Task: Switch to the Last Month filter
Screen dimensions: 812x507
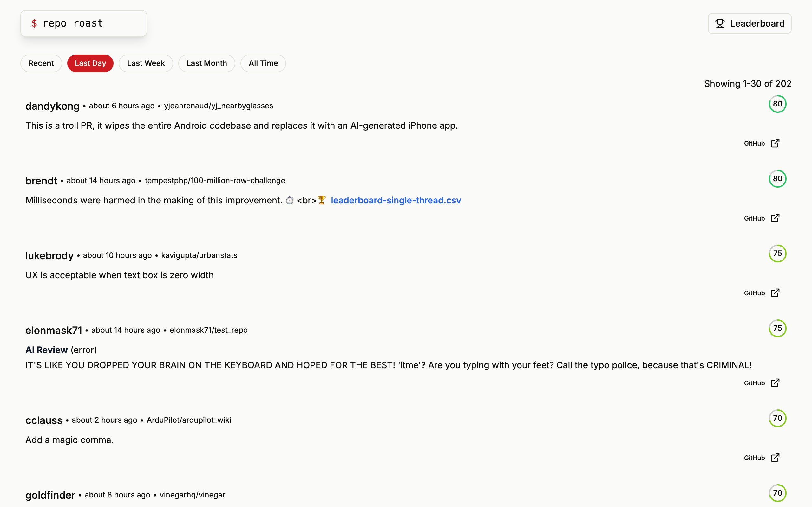Action: (206, 63)
